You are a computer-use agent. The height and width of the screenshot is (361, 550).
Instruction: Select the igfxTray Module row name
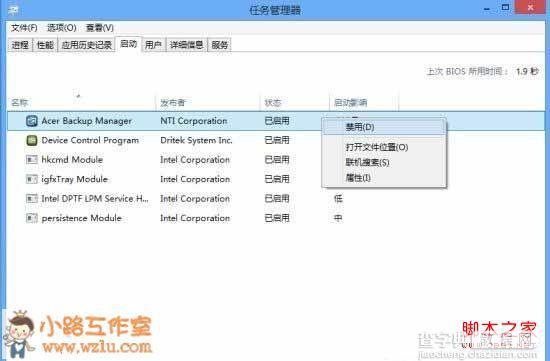coord(74,179)
